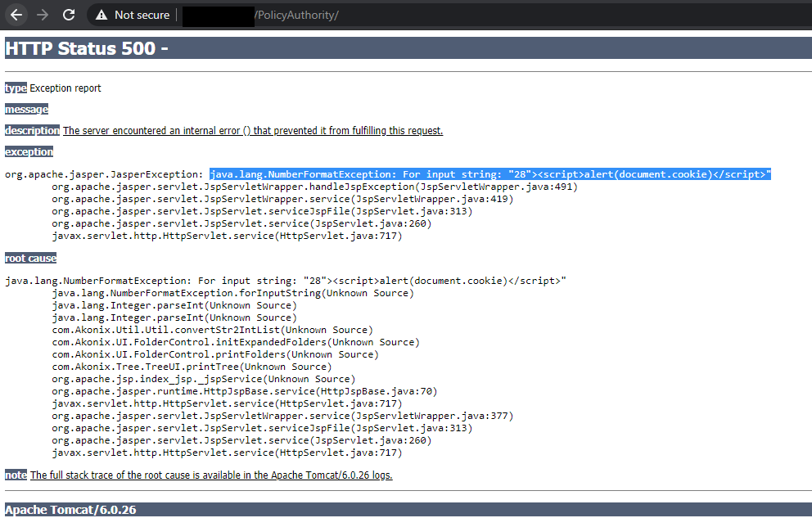Click the grayed-out forward navigation arrow
Viewport: 812px width, 527px height.
click(x=42, y=14)
